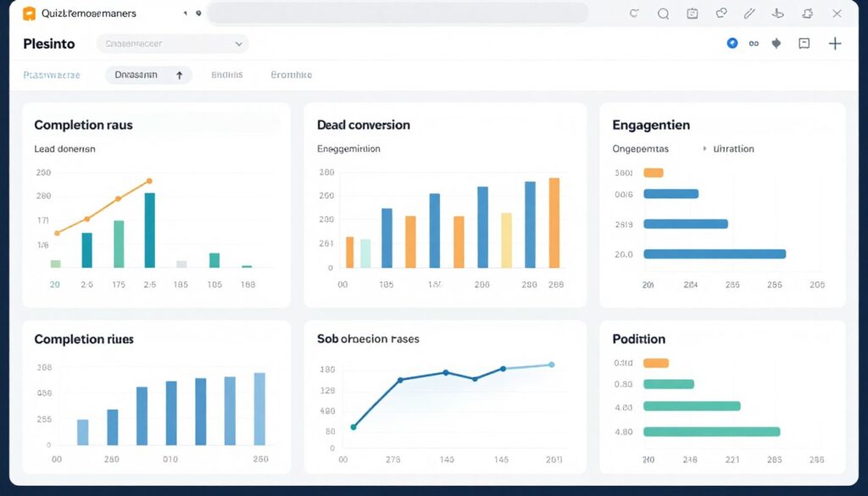868x496 pixels.
Task: Click the share icon near the top right
Action: tap(722, 14)
